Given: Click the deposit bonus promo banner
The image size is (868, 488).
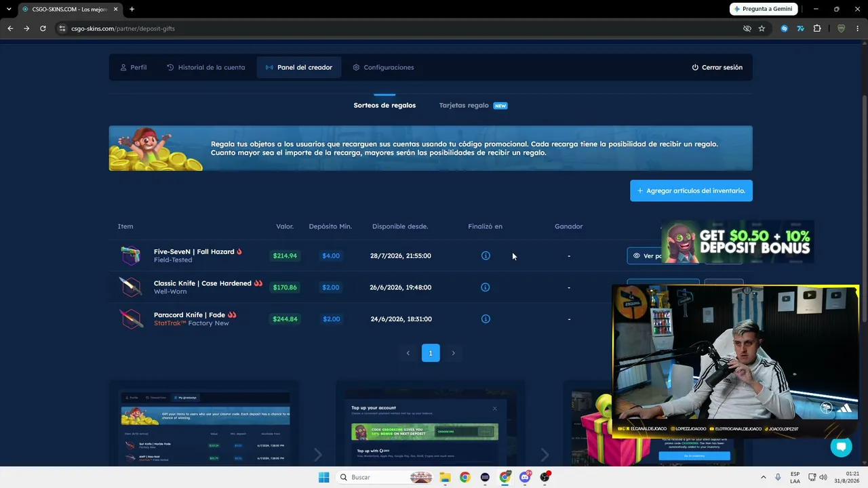Looking at the screenshot, I should [x=738, y=242].
